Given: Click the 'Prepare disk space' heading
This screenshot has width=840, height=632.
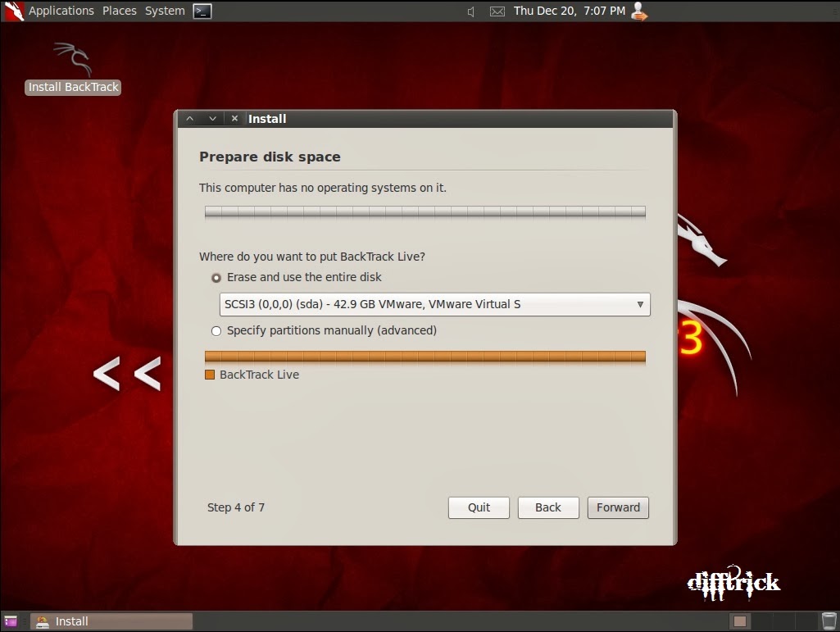Looking at the screenshot, I should pyautogui.click(x=270, y=157).
